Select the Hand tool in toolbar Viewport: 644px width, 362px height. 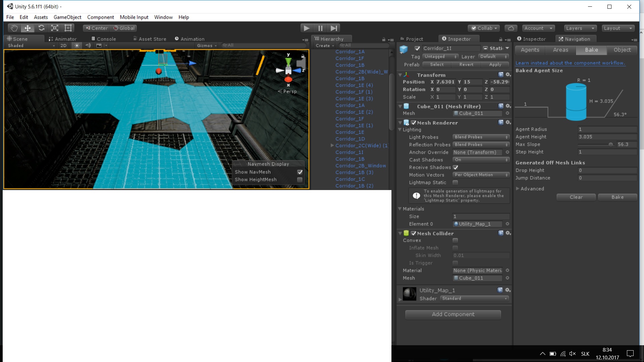[x=14, y=28]
